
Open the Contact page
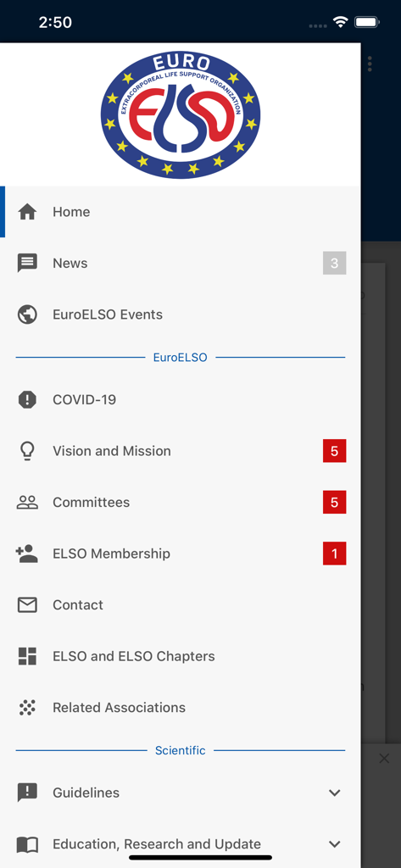[181, 605]
